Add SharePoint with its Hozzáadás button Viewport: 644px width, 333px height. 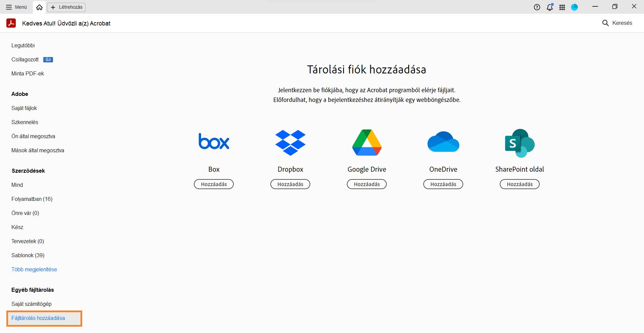click(520, 184)
